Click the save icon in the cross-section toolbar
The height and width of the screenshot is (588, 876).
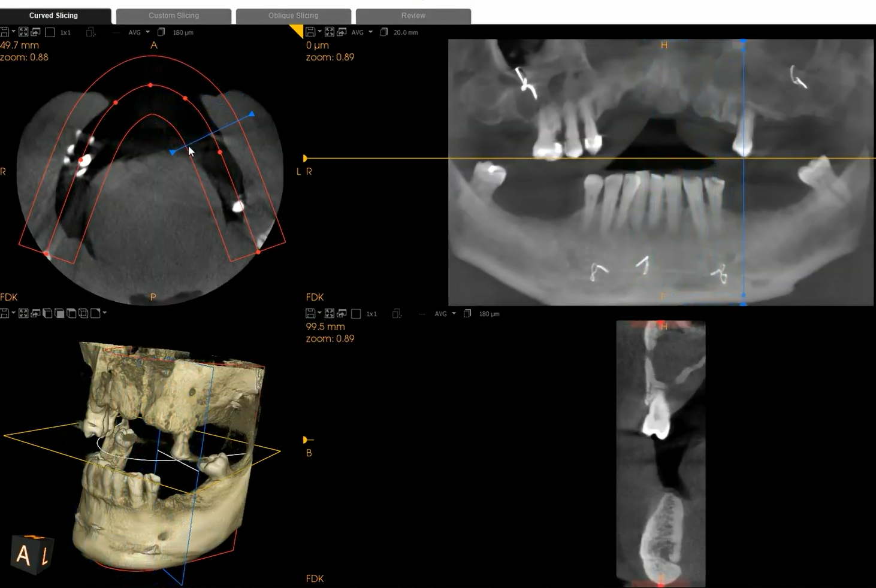[310, 314]
